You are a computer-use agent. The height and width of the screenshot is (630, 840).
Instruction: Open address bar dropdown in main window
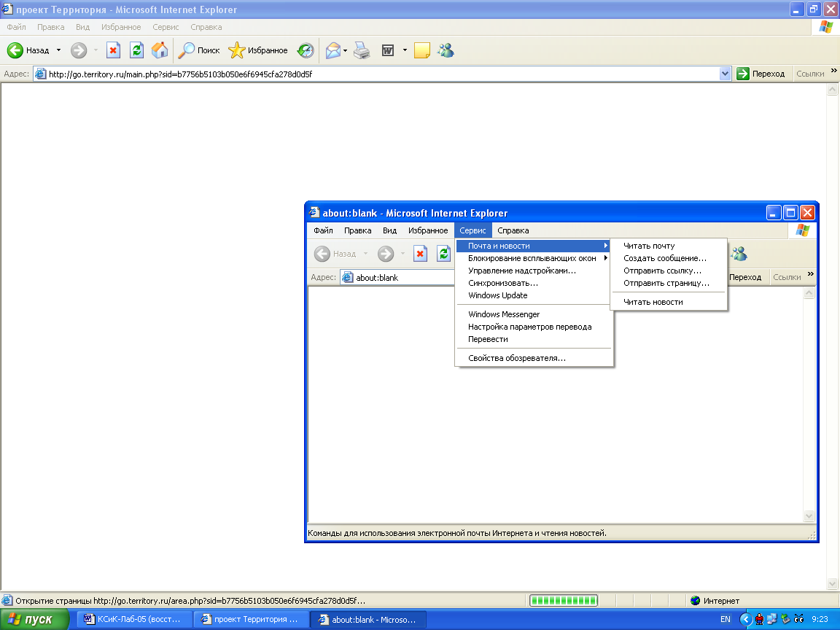click(x=725, y=74)
